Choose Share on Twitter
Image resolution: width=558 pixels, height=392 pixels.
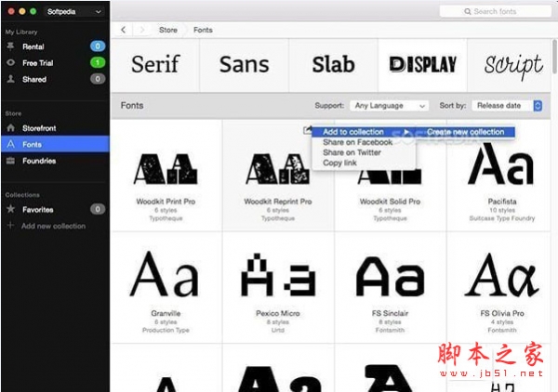352,152
